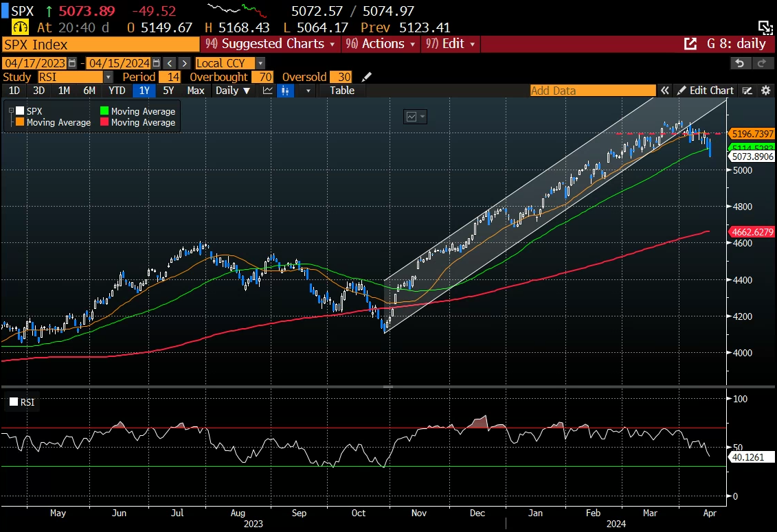
Task: Click the L 5064.17 low value
Action: click(315, 27)
